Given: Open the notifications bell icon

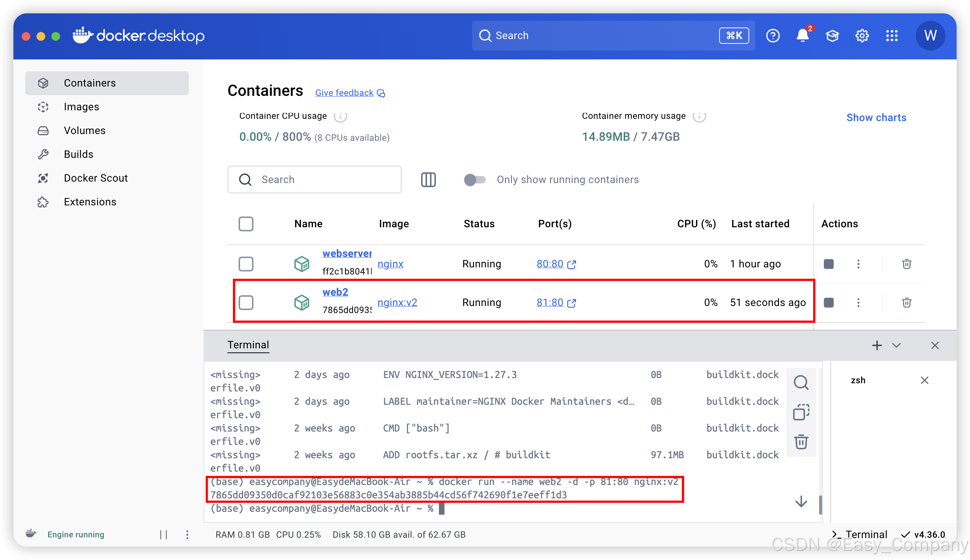Looking at the screenshot, I should coord(802,35).
